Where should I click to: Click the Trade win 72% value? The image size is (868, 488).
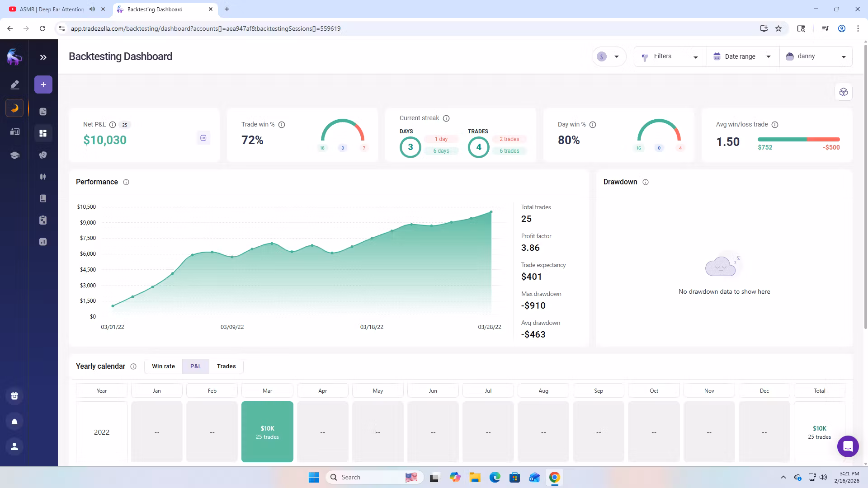pos(252,140)
